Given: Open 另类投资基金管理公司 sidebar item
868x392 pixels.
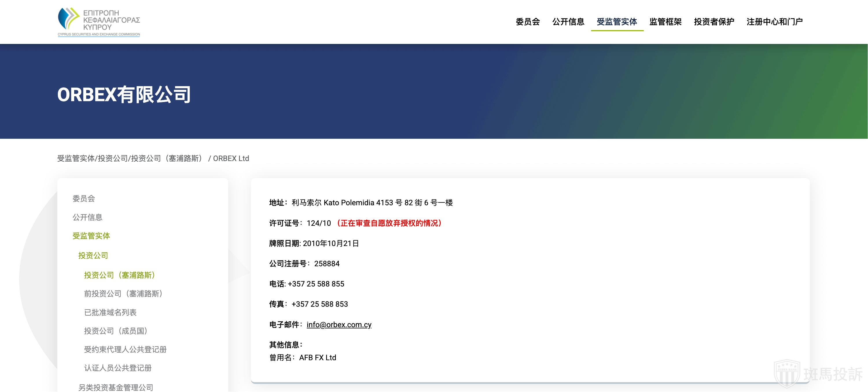Looking at the screenshot, I should point(115,387).
